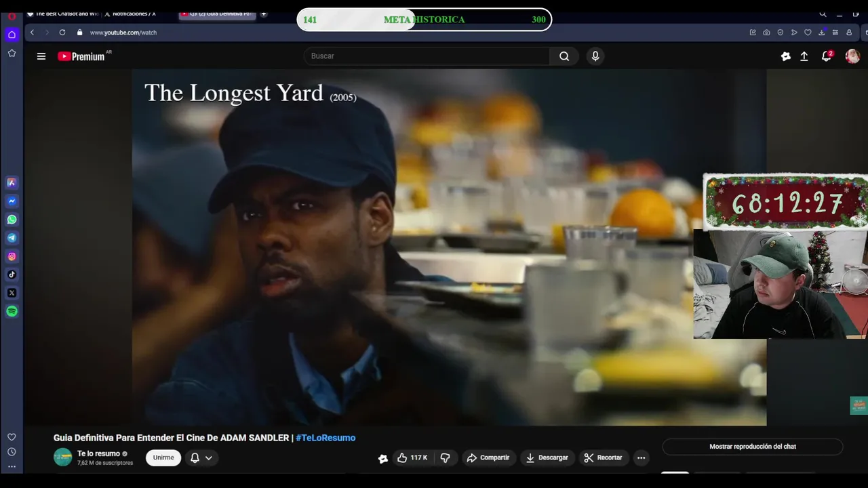Focus the Buscar search field
Image resolution: width=868 pixels, height=488 pixels.
(x=427, y=56)
